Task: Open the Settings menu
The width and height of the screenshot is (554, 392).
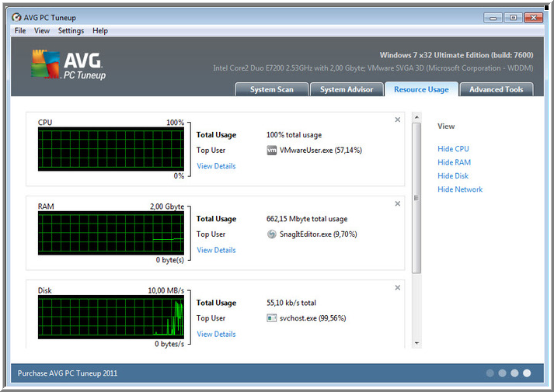Action: click(71, 31)
